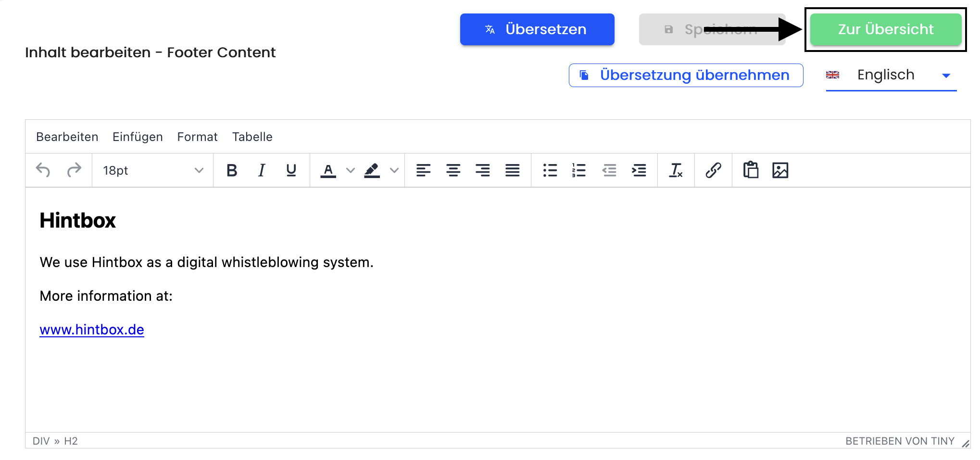
Task: Select H2 in the element path
Action: click(x=71, y=441)
